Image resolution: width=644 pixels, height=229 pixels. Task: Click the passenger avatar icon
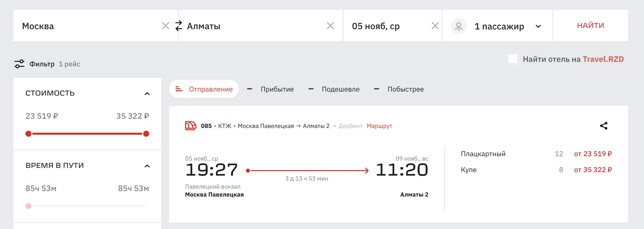pyautogui.click(x=458, y=26)
